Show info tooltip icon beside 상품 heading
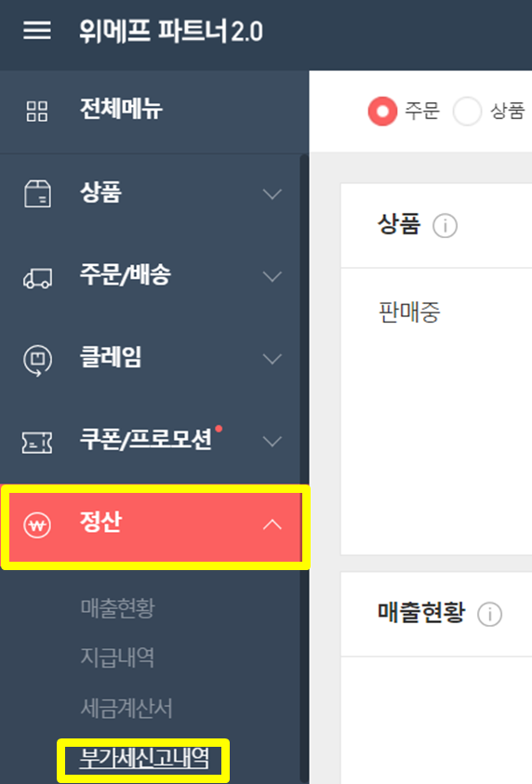This screenshot has width=532, height=784. tap(445, 225)
